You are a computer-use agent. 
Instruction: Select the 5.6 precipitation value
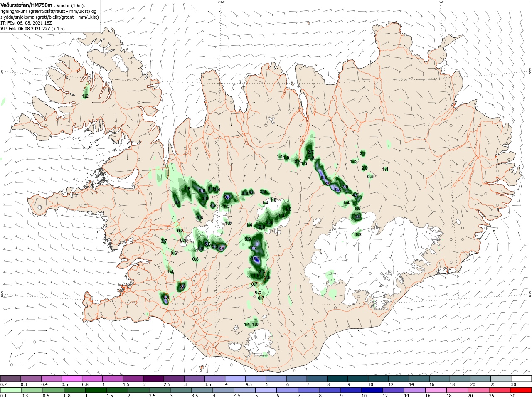pyautogui.click(x=208, y=244)
